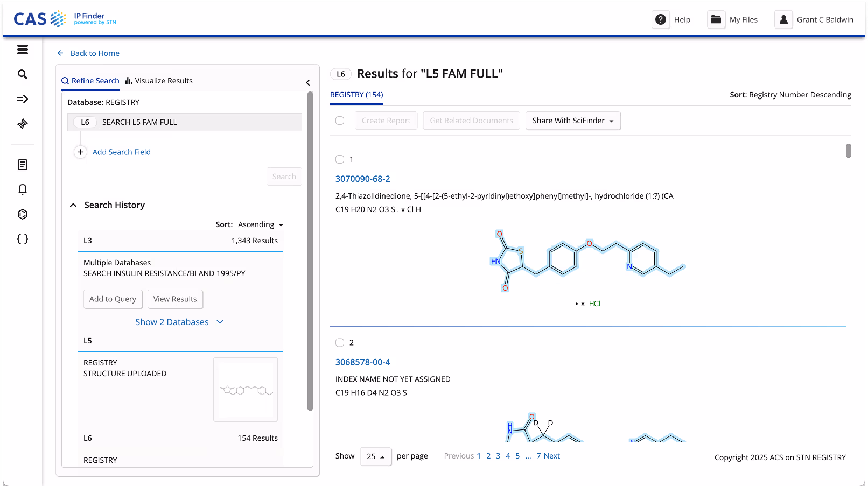This screenshot has width=868, height=486.
Task: Check the select-all checkbox above Create Report
Action: coord(340,121)
